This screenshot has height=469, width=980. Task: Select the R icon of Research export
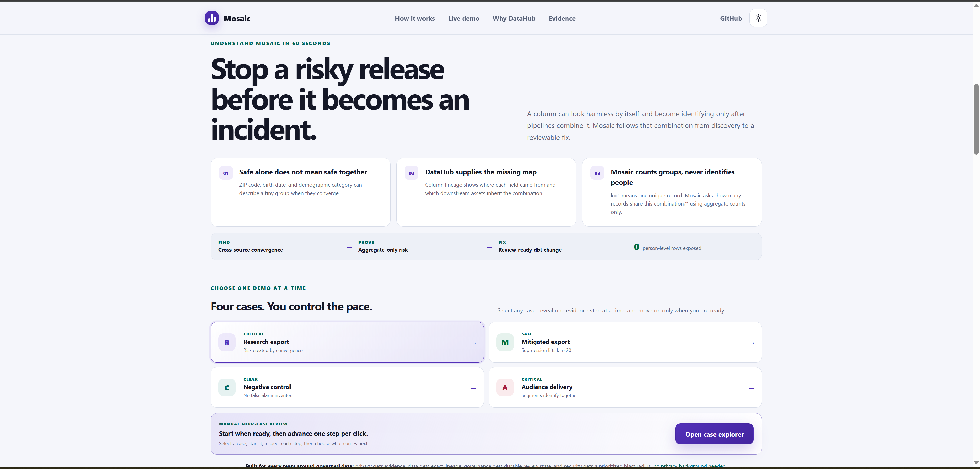pyautogui.click(x=227, y=342)
